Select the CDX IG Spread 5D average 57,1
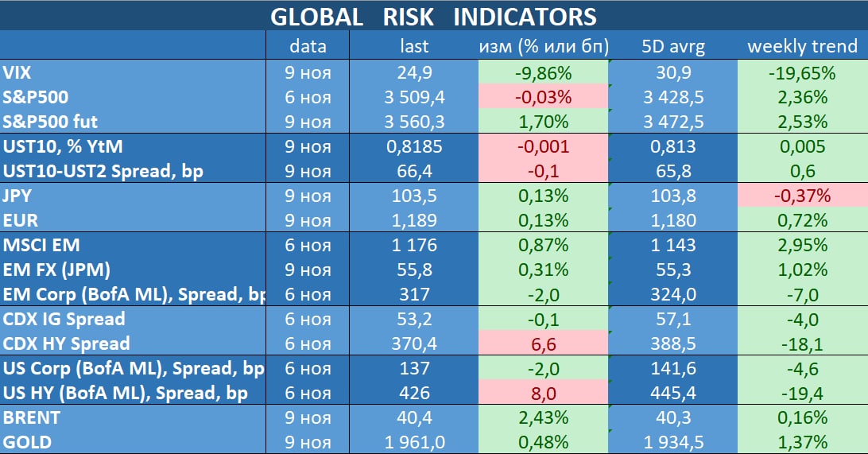 (x=672, y=320)
